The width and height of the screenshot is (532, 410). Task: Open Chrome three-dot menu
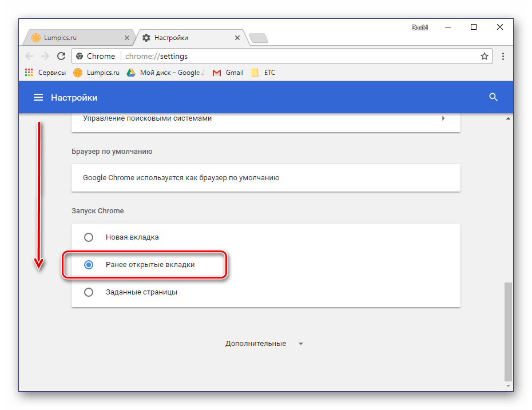(503, 56)
